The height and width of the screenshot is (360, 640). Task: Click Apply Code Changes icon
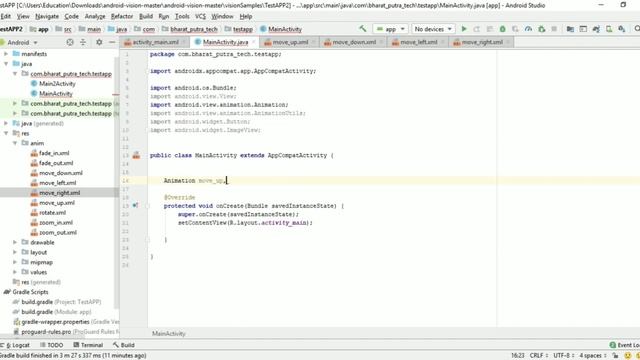click(x=490, y=29)
